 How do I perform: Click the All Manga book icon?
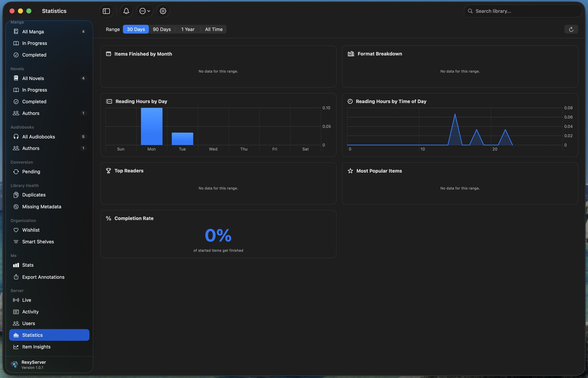16,32
